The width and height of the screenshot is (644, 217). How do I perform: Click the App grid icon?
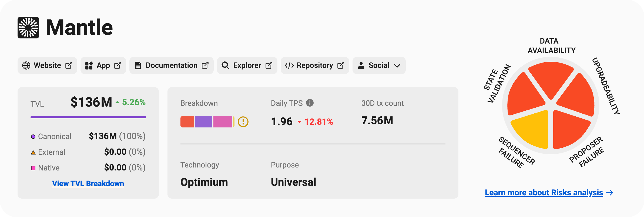point(89,65)
